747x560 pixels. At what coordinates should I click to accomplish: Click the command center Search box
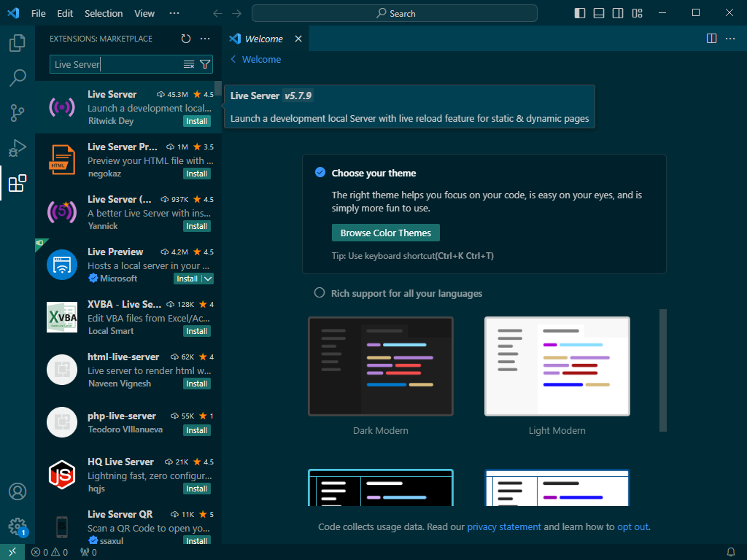395,13
